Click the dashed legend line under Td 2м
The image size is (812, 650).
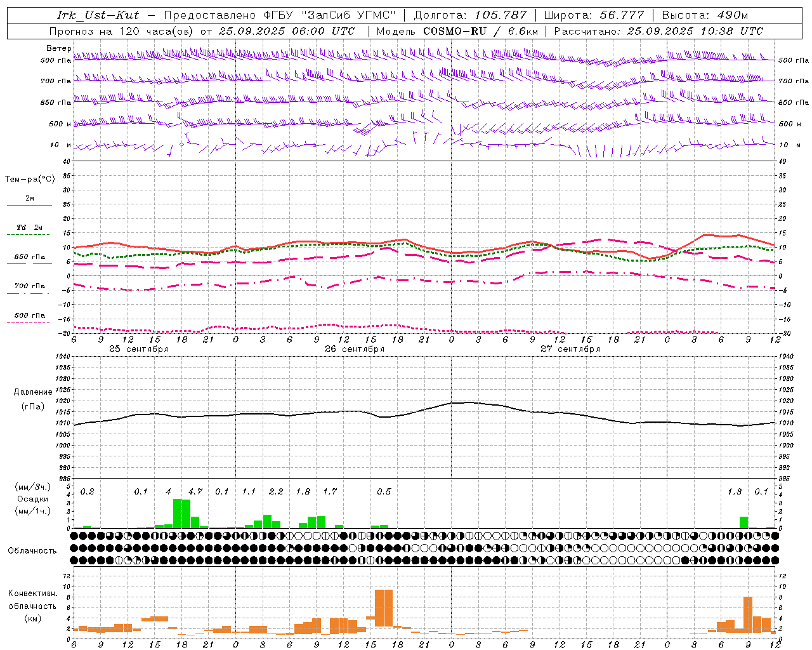pos(29,234)
